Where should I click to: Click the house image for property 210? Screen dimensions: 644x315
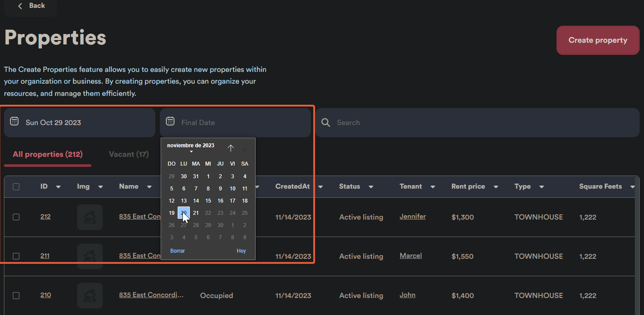(90, 295)
